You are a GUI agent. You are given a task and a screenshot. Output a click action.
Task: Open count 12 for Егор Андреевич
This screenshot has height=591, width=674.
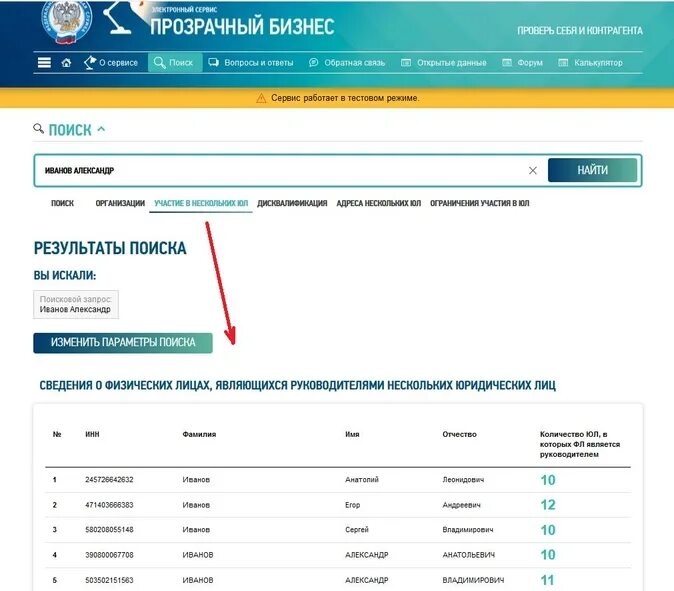[548, 505]
